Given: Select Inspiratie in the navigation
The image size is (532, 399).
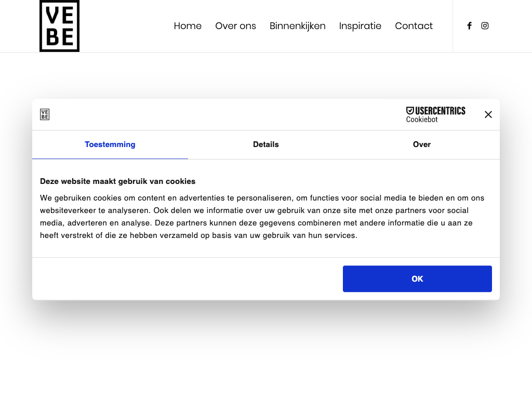Looking at the screenshot, I should 360,26.
